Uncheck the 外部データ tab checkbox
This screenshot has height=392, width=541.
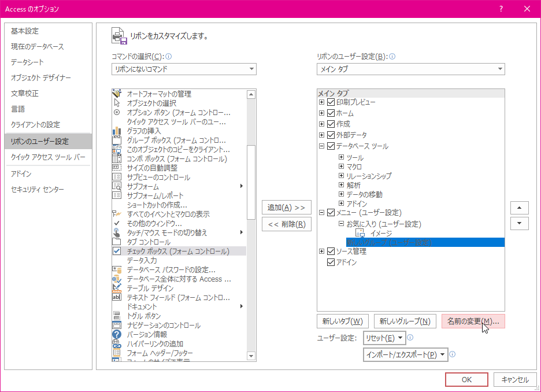coord(331,135)
